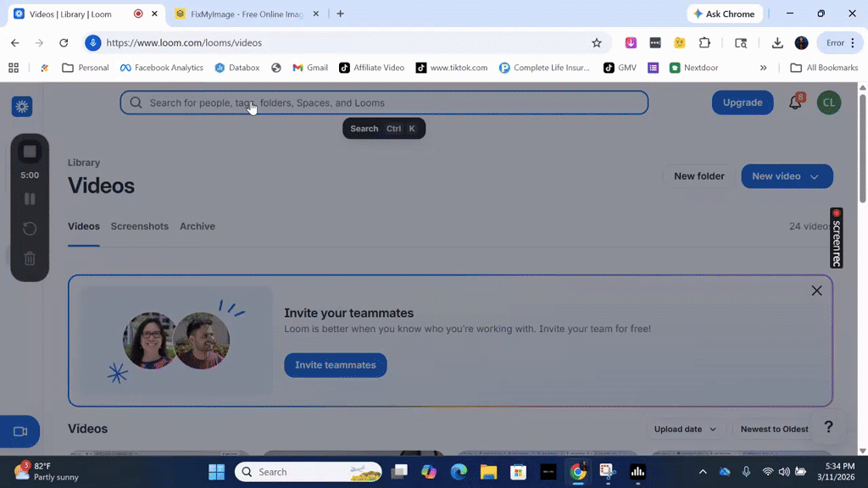868x488 pixels.
Task: Open Microsoft Edge from the taskbar
Action: [459, 472]
